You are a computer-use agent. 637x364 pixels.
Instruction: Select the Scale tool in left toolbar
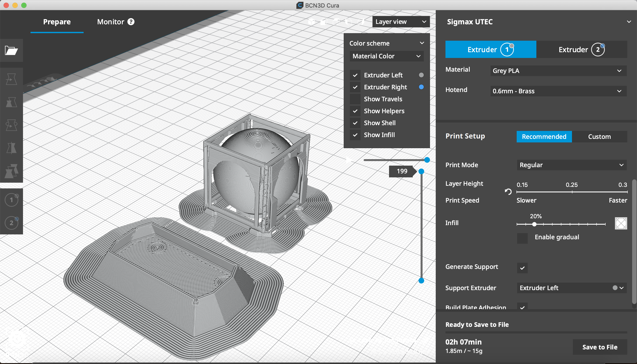[11, 102]
